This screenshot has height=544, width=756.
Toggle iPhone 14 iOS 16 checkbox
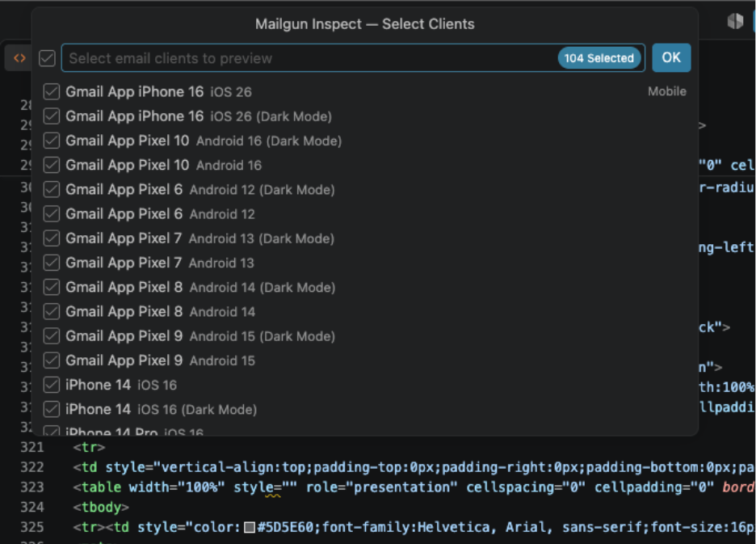pyautogui.click(x=52, y=385)
